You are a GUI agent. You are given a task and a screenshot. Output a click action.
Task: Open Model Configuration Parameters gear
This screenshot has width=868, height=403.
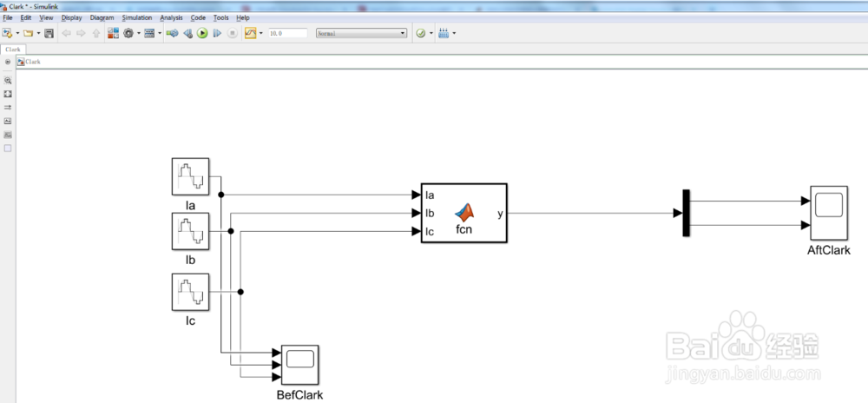[128, 33]
